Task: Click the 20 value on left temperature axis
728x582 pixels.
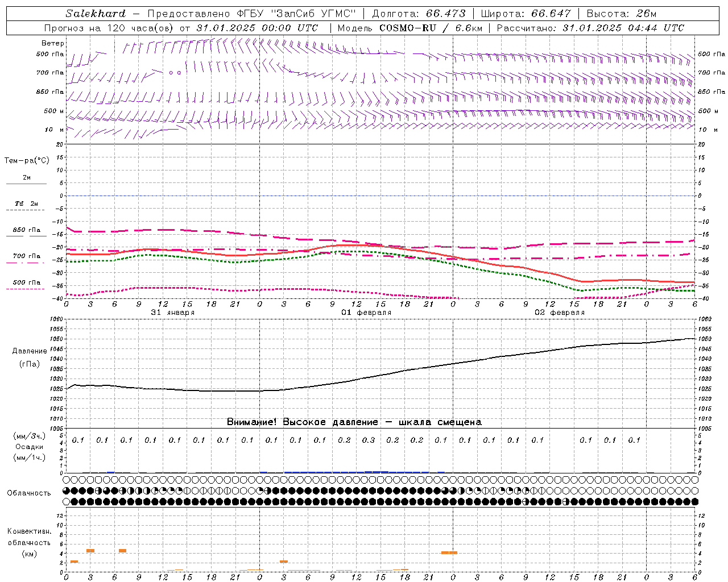Action: point(60,144)
